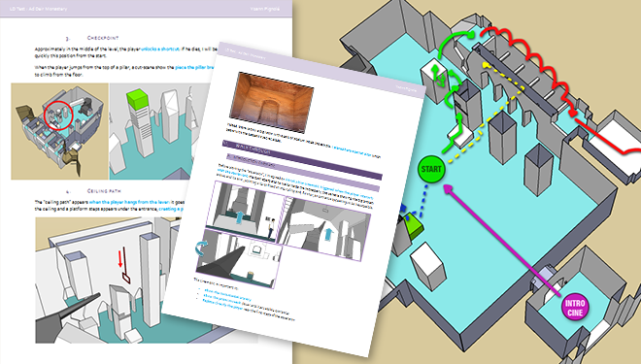Click the magenta arrowhead pointing toward START
The height and width of the screenshot is (364, 641).
449,189
